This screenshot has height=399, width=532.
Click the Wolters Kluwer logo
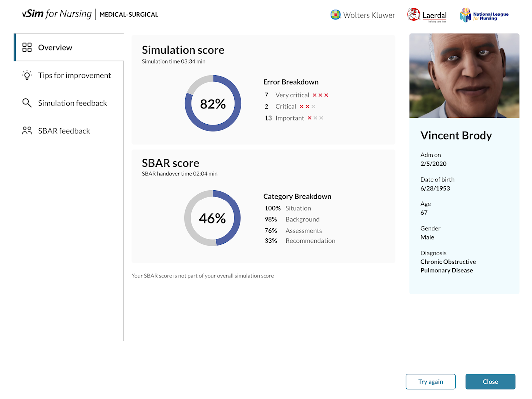point(362,15)
